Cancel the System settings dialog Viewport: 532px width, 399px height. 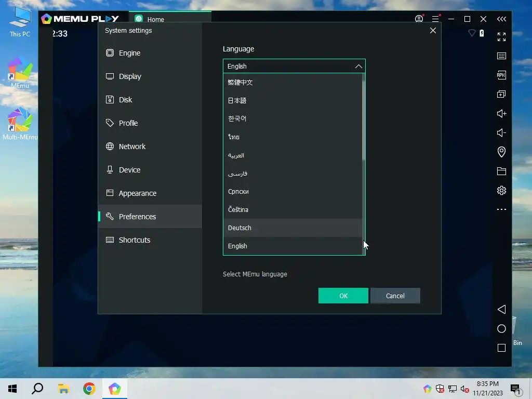coord(395,296)
